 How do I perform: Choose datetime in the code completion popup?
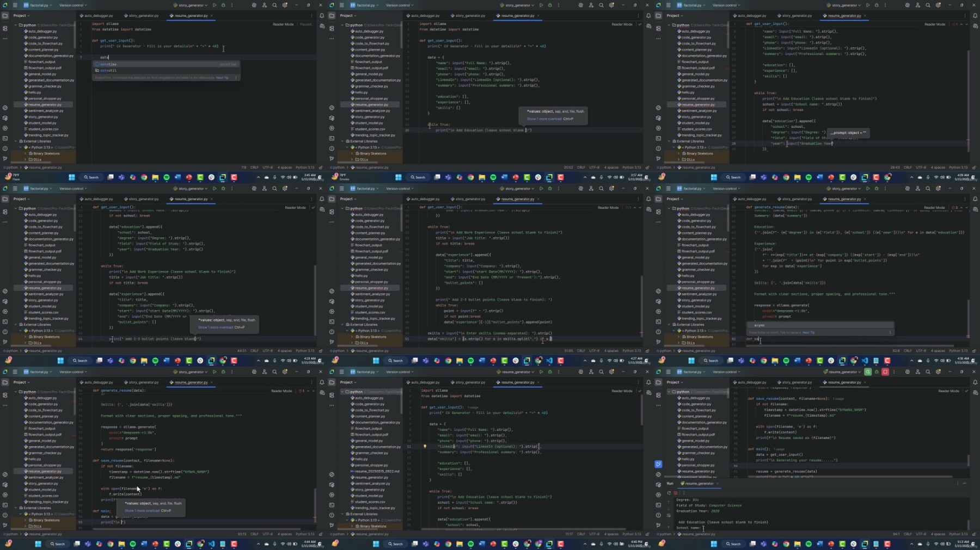[x=166, y=64]
